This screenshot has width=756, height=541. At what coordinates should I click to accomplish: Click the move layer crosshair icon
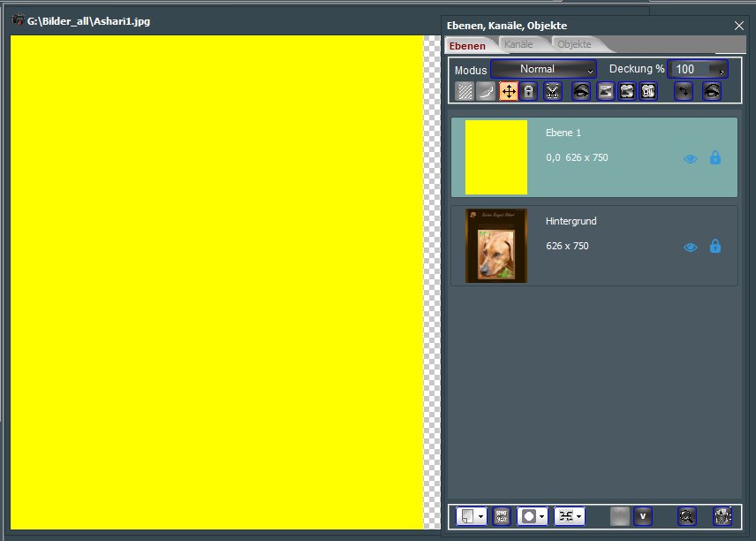coord(509,91)
